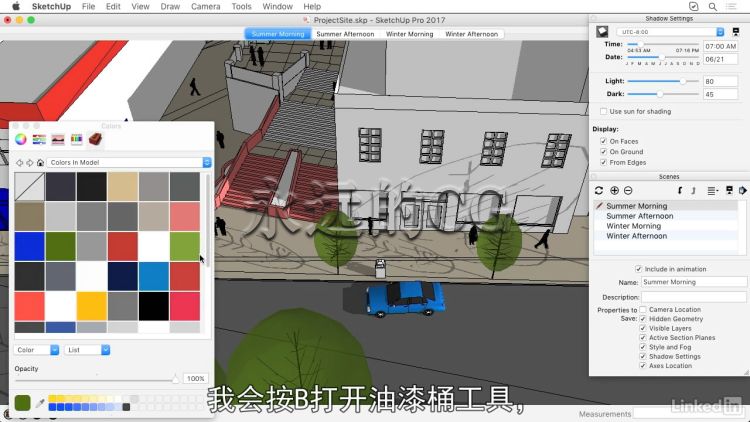
Task: Open Spotlight search in the menu bar
Action: coord(713,7)
